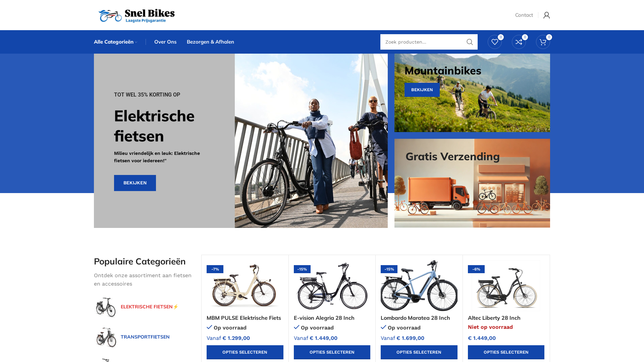Open the Bezorgen & Afhalen menu item
Screen dimensions: 644x362
[x=210, y=42]
